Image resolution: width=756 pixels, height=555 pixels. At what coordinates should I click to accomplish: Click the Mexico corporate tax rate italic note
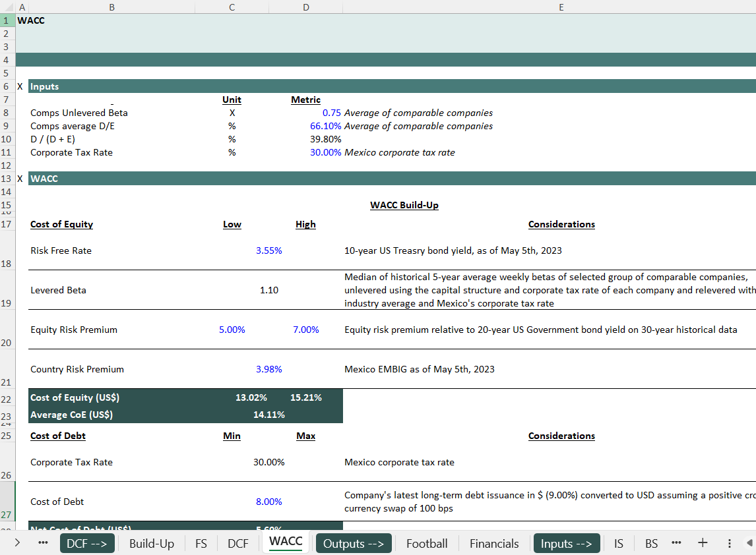[x=400, y=152]
